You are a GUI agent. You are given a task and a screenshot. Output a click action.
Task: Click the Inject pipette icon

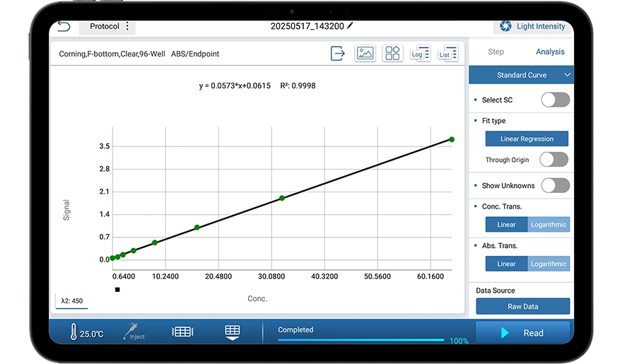pos(133,331)
